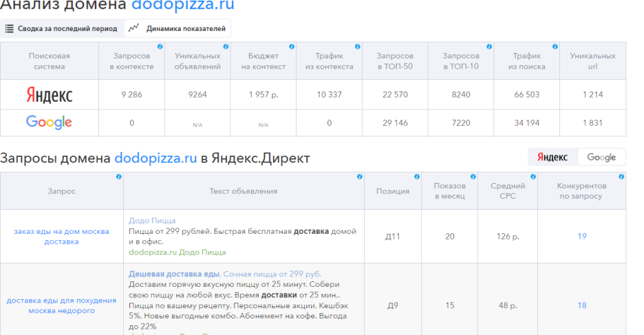This screenshot has width=644, height=335.
Task: Open info icon for Трафик из контекста
Action: pos(357,46)
